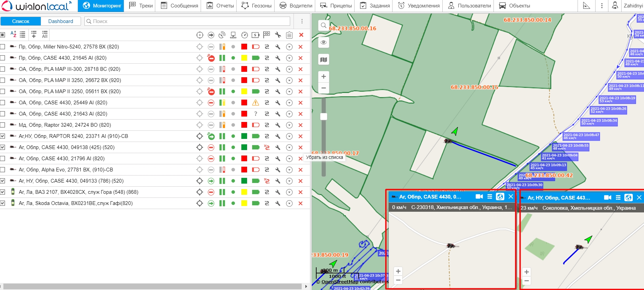The image size is (644, 290).
Task: Click wrench icon for Miller Nitro-5240 row
Action: click(x=278, y=47)
